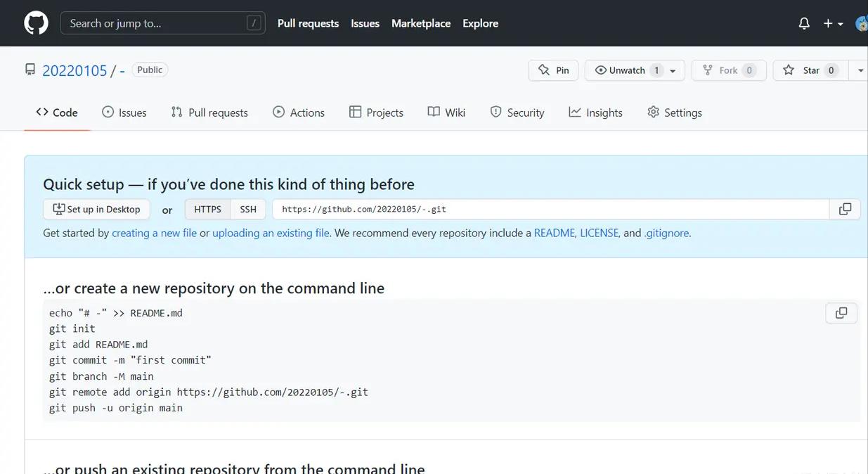Click the Search or jump to field
The image size is (868, 474).
[162, 23]
